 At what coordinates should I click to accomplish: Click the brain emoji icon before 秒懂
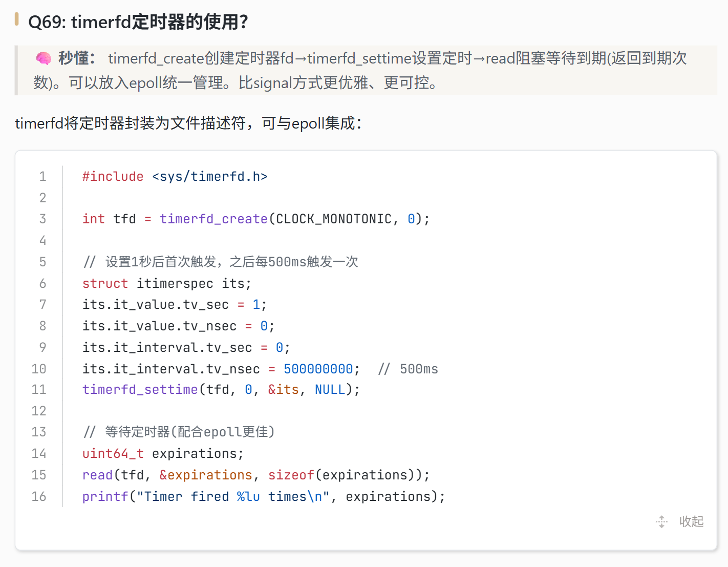point(44,58)
